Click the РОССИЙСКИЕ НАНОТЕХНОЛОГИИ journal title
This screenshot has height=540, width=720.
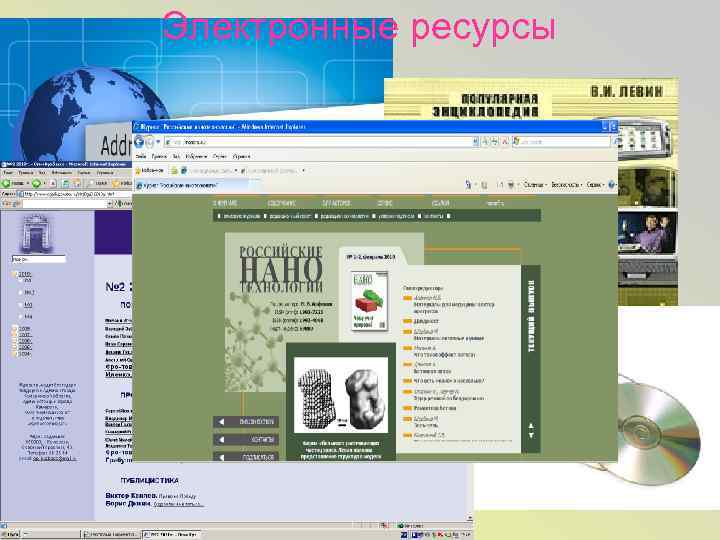pyautogui.click(x=281, y=269)
